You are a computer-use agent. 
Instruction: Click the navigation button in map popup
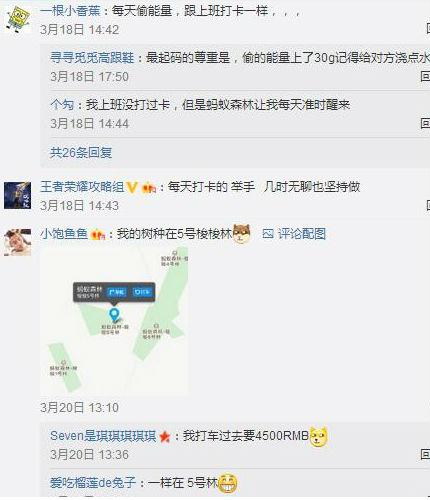pyautogui.click(x=117, y=292)
